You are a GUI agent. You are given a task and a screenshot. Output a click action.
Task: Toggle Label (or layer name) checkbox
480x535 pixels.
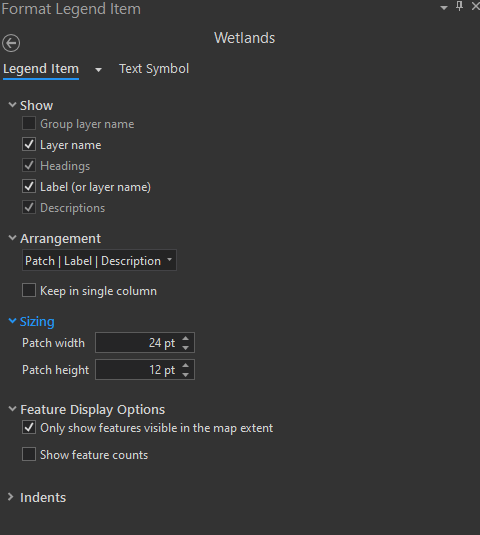tap(29, 186)
